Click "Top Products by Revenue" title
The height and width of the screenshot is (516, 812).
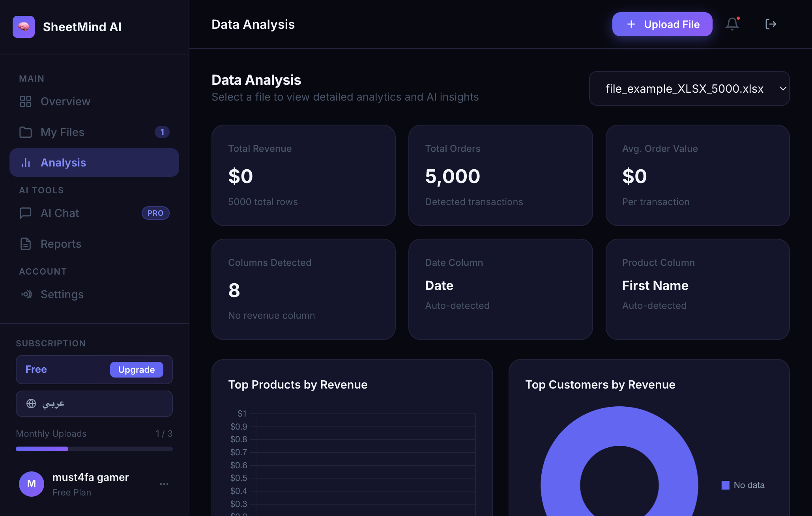(298, 385)
